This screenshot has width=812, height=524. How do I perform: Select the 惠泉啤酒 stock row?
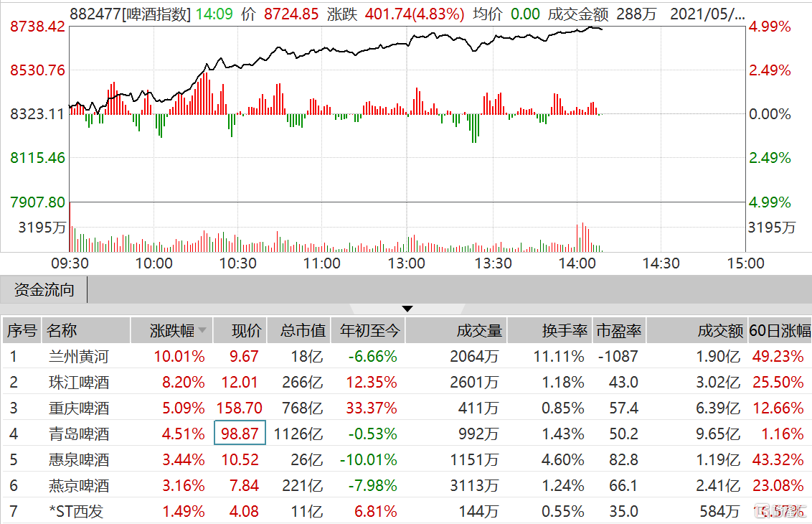[406, 459]
